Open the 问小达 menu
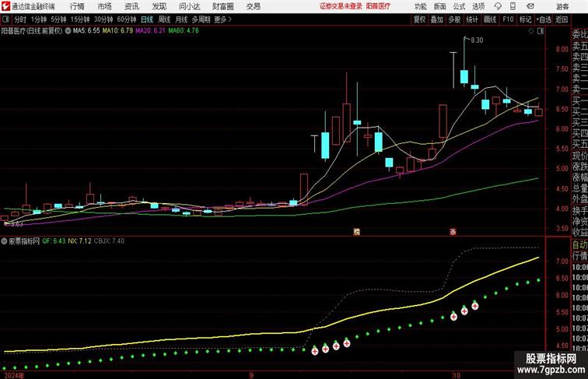This screenshot has width=588, height=379. (189, 6)
